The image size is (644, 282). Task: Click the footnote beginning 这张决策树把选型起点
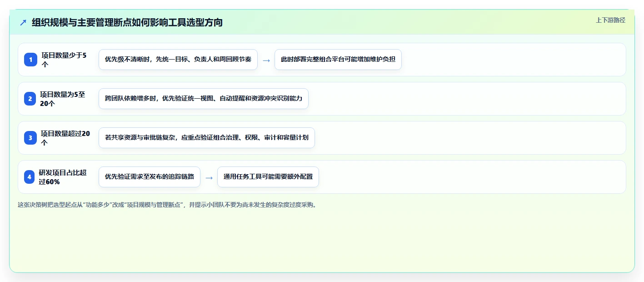pyautogui.click(x=167, y=205)
